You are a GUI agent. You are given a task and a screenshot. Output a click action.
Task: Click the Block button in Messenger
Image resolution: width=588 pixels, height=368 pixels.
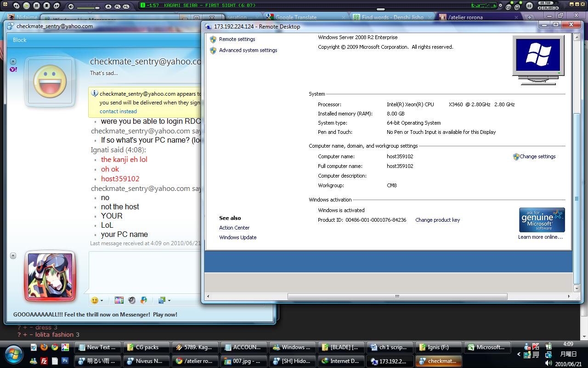20,40
